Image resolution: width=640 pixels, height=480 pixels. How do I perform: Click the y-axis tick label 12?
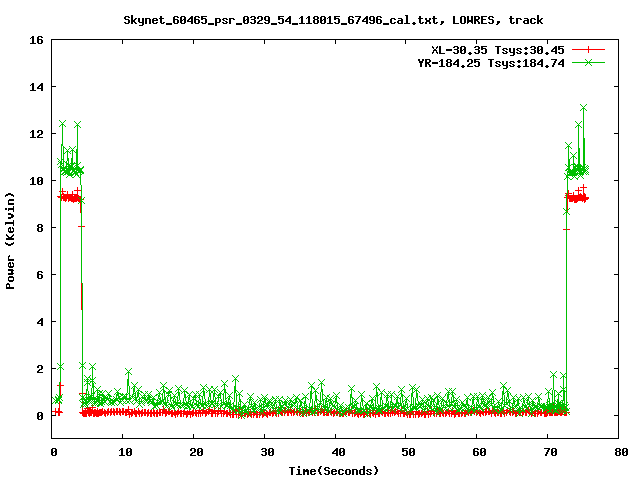click(36, 134)
